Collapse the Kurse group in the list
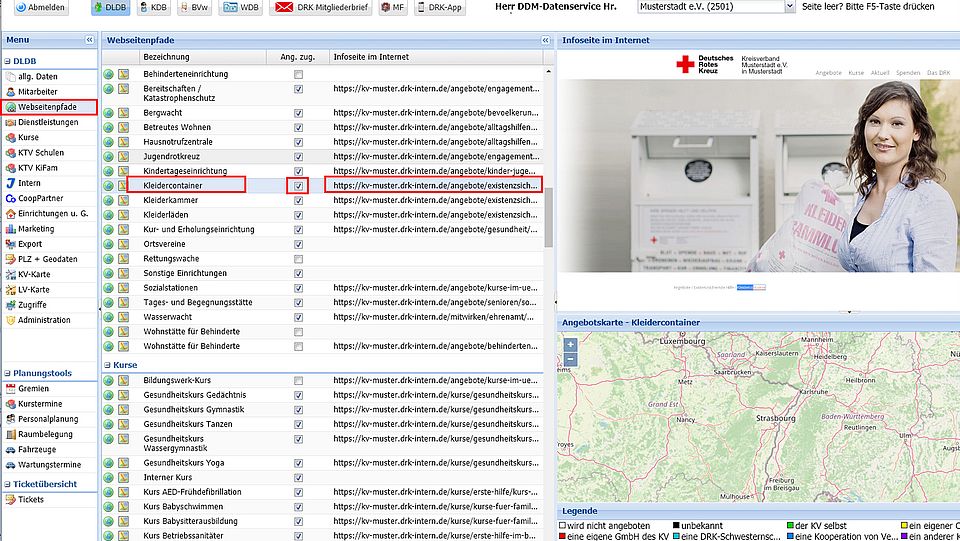The height and width of the screenshot is (541, 960). coord(107,366)
